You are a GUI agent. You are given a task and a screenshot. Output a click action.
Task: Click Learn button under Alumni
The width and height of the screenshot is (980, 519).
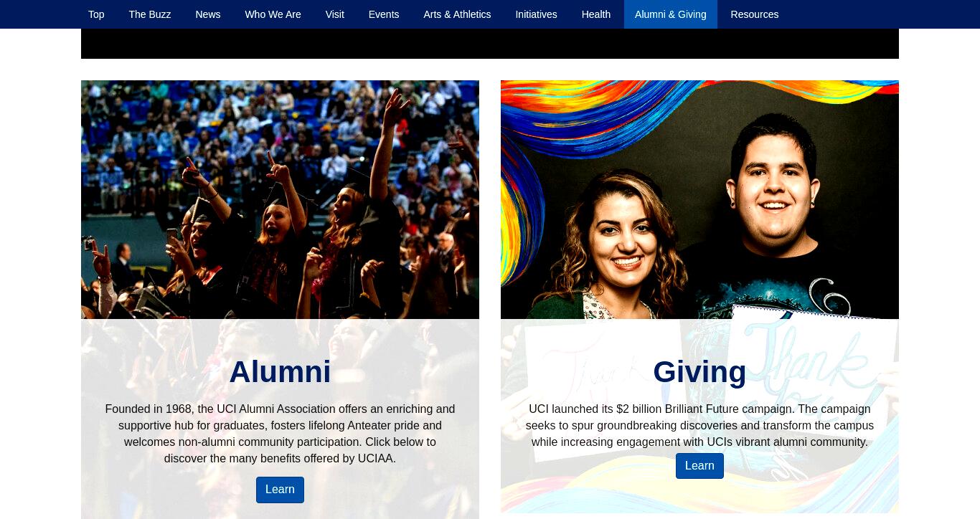tap(280, 490)
